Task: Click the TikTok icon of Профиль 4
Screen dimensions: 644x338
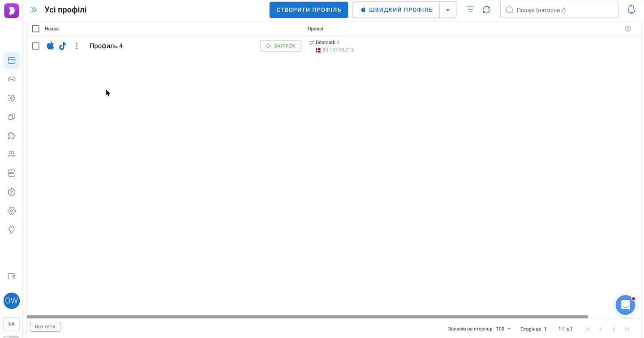Action: click(x=63, y=46)
